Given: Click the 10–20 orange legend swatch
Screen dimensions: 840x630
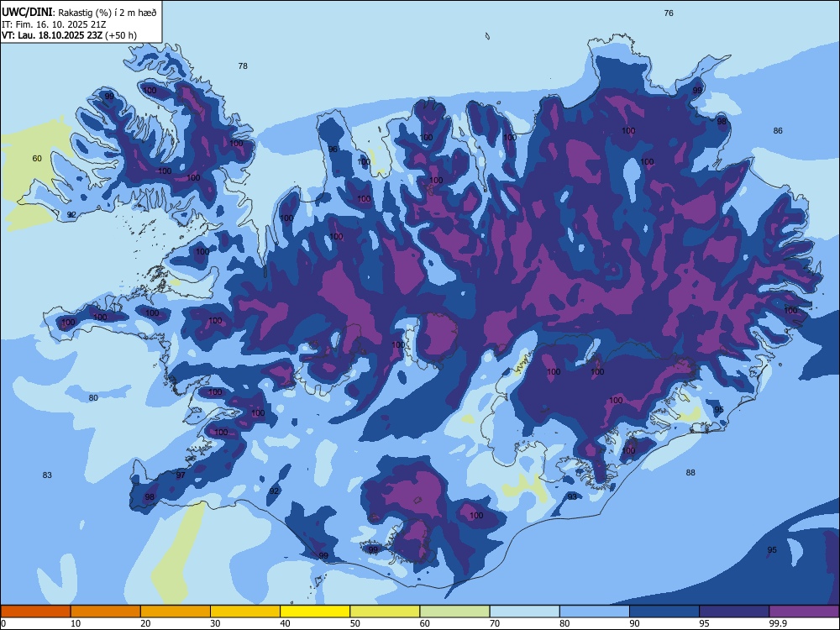Looking at the screenshot, I should [x=106, y=612].
